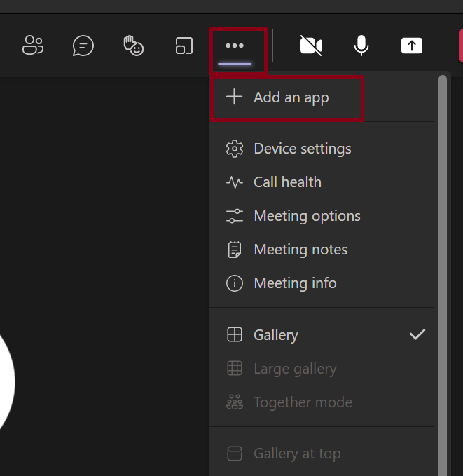
Task: Open the rooms view icon
Action: pos(184,46)
